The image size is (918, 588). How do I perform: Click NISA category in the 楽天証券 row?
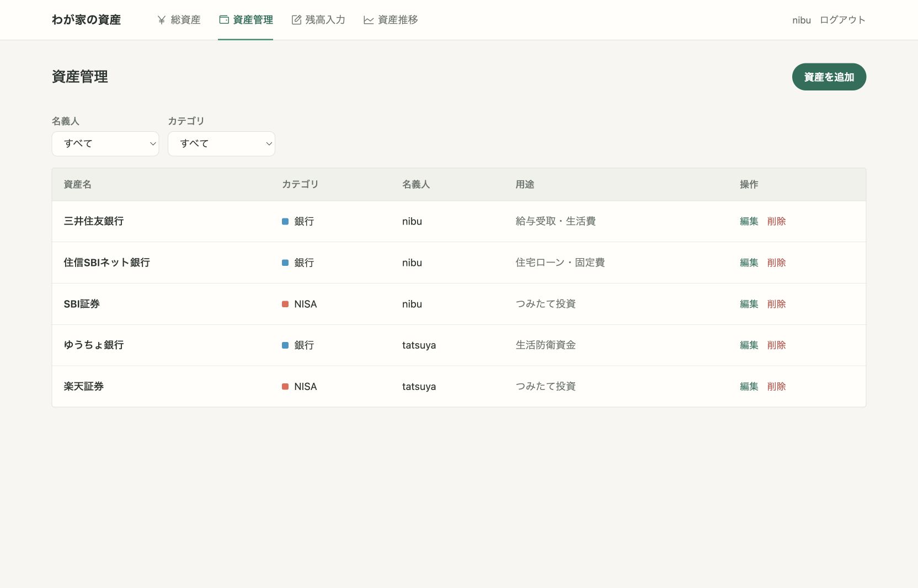click(306, 387)
